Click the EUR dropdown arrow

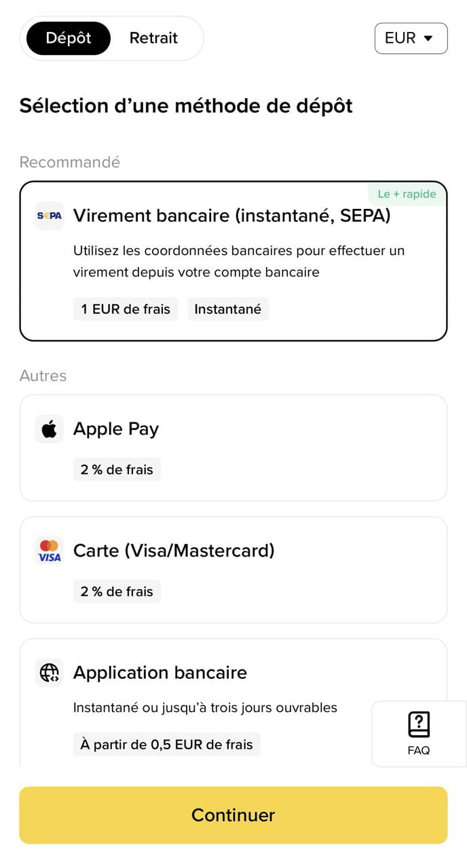(x=428, y=38)
